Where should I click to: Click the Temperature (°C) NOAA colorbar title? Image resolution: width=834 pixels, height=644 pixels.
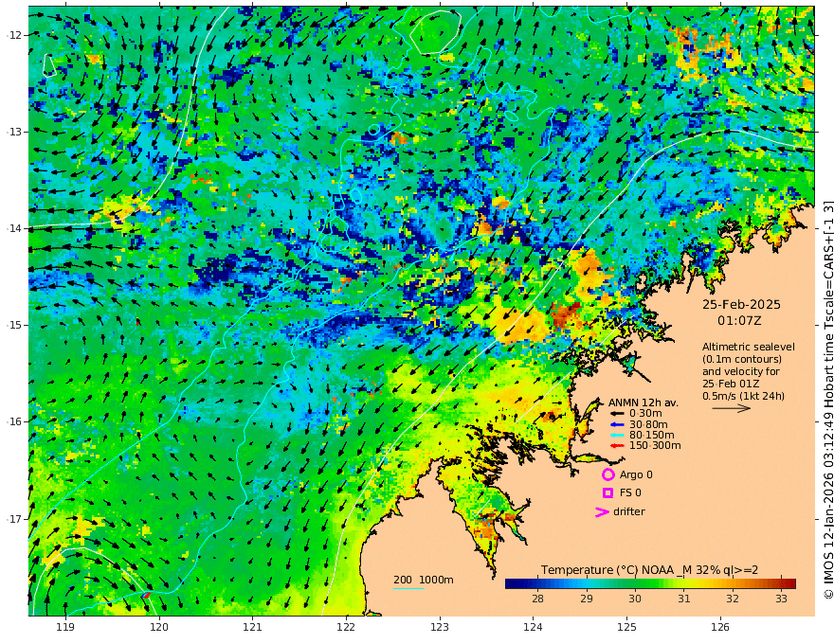coord(649,569)
